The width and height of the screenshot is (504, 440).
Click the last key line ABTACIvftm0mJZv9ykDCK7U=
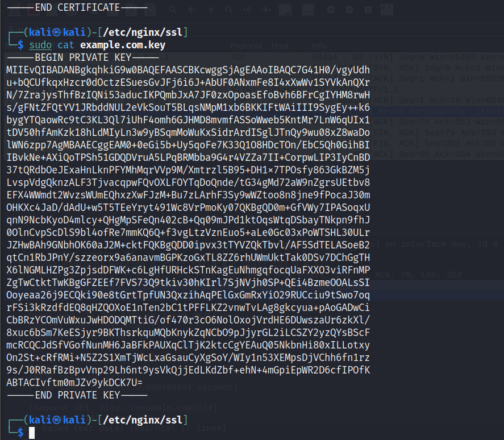(x=74, y=383)
